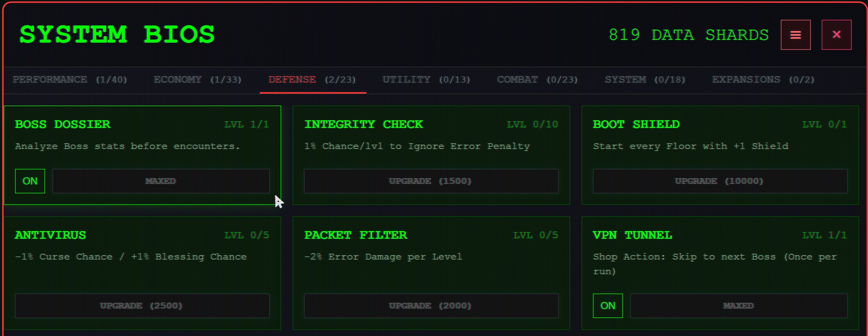The image size is (868, 336).
Task: Click the 819 Data Shards counter
Action: click(x=689, y=35)
